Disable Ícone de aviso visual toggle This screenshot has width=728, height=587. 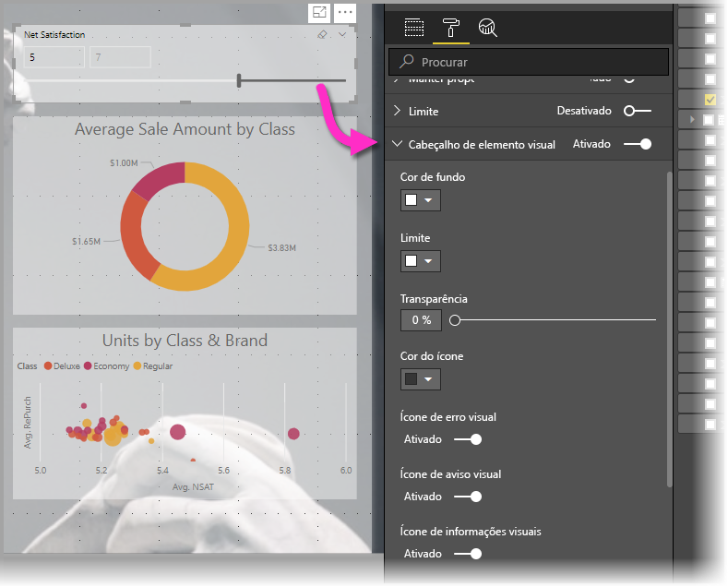(468, 497)
